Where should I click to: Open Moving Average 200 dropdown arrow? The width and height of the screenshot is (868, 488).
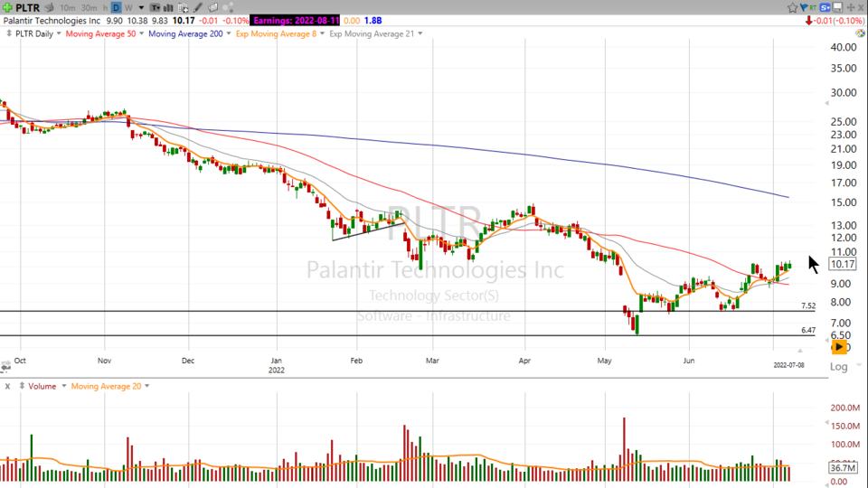tap(228, 33)
